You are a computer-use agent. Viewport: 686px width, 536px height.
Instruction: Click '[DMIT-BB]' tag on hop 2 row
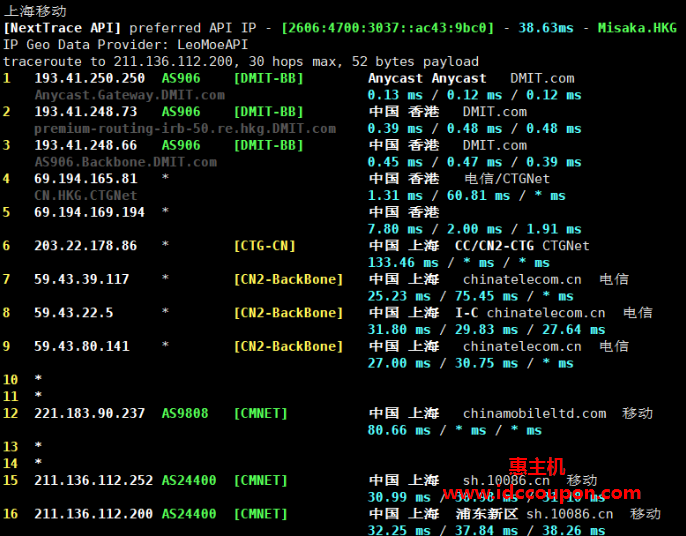(x=269, y=112)
